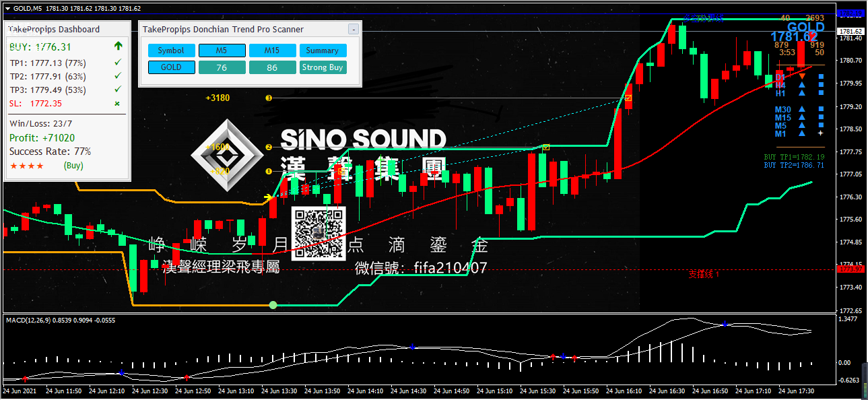Click the SL row x mark
This screenshot has width=868, height=400.
117,104
